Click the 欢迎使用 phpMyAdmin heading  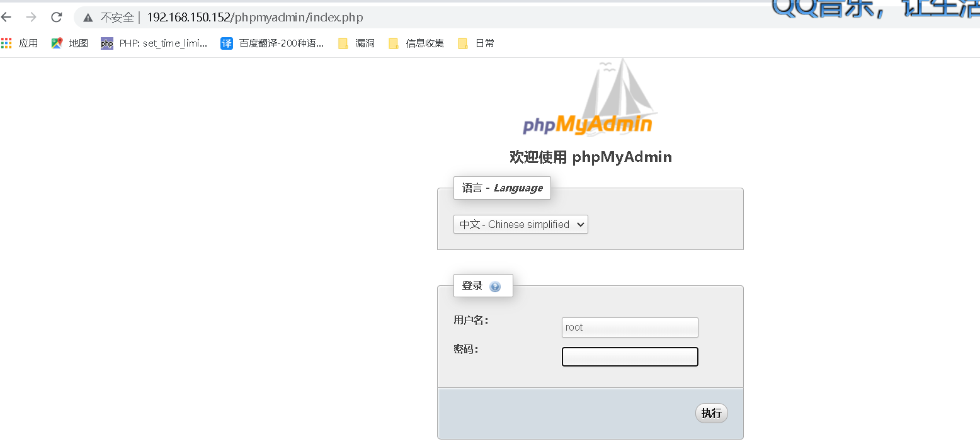coord(591,157)
